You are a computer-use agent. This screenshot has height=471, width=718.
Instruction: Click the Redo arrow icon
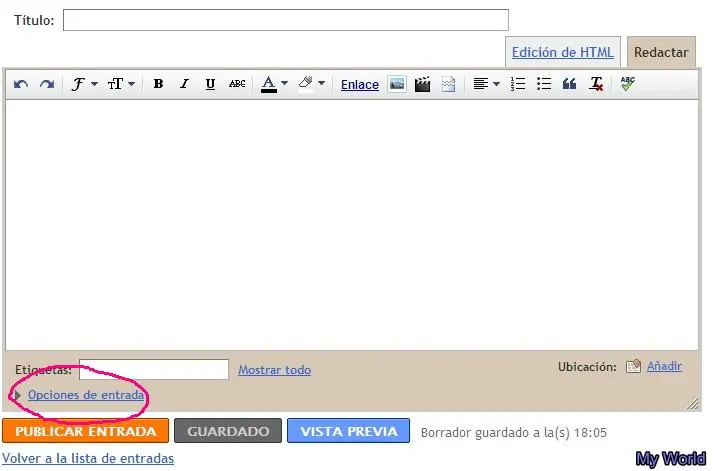(47, 84)
